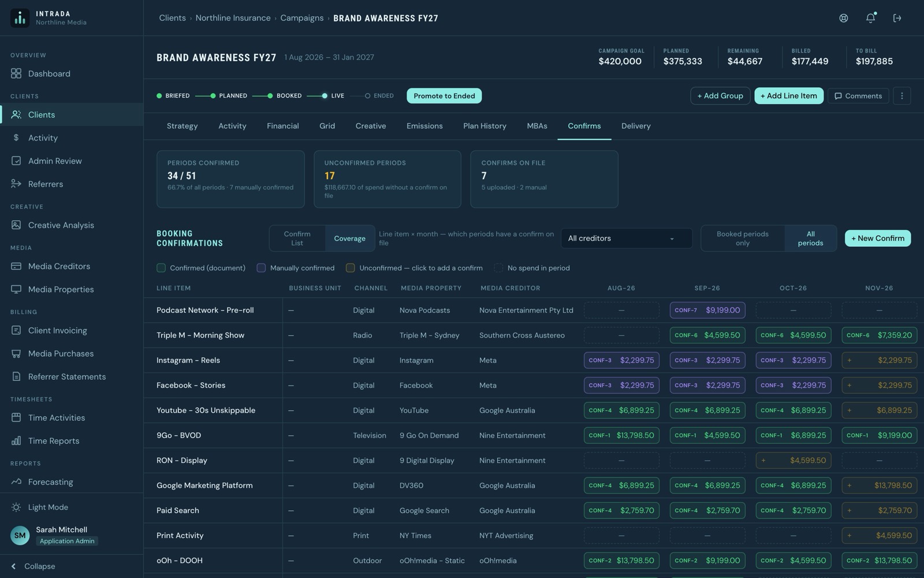Select the Confirm List view toggle
The height and width of the screenshot is (578, 924).
click(297, 238)
